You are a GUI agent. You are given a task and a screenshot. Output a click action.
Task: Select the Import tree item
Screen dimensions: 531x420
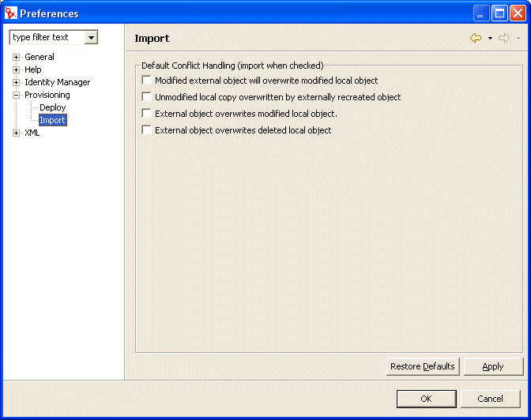[53, 120]
